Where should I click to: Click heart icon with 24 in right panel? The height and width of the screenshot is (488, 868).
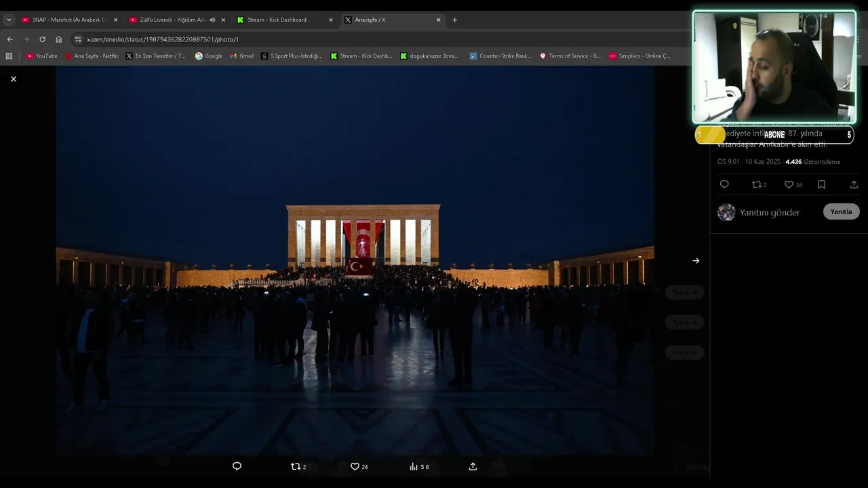point(789,184)
